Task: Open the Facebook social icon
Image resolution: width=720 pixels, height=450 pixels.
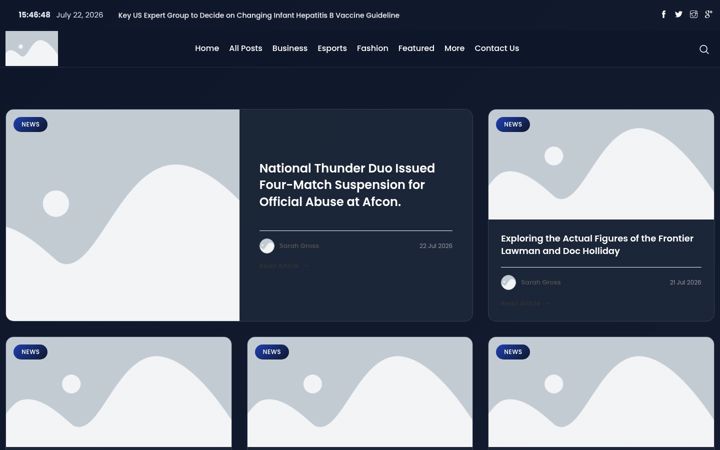Action: point(664,14)
